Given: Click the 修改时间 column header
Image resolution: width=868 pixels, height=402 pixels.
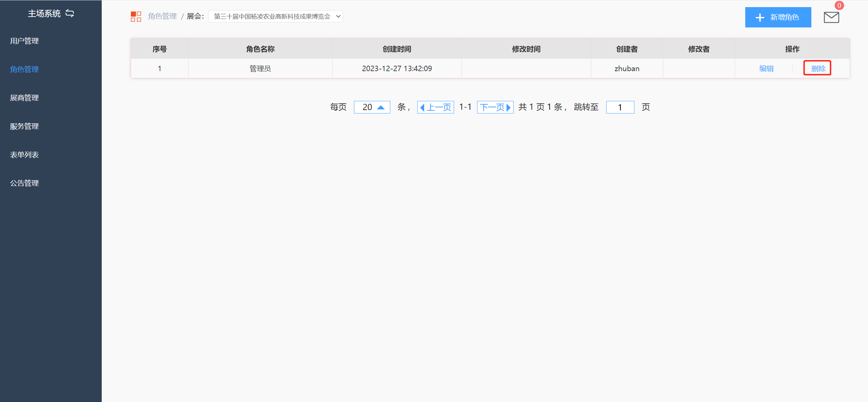Looking at the screenshot, I should point(526,49).
